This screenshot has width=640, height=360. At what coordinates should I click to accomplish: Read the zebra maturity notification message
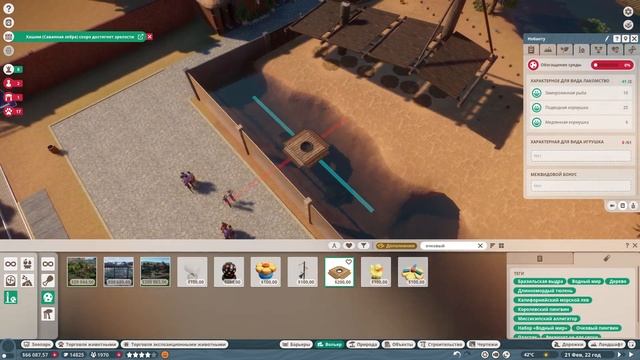coord(80,37)
